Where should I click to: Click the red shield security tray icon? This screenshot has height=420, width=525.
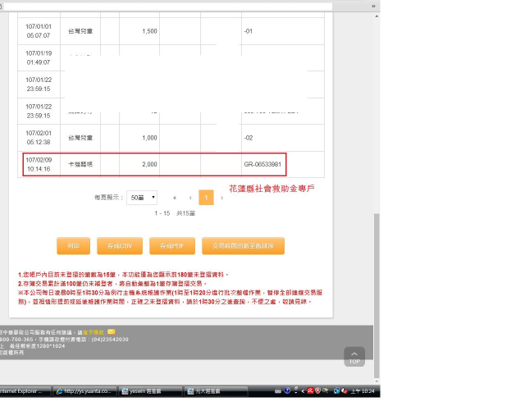[317, 391]
